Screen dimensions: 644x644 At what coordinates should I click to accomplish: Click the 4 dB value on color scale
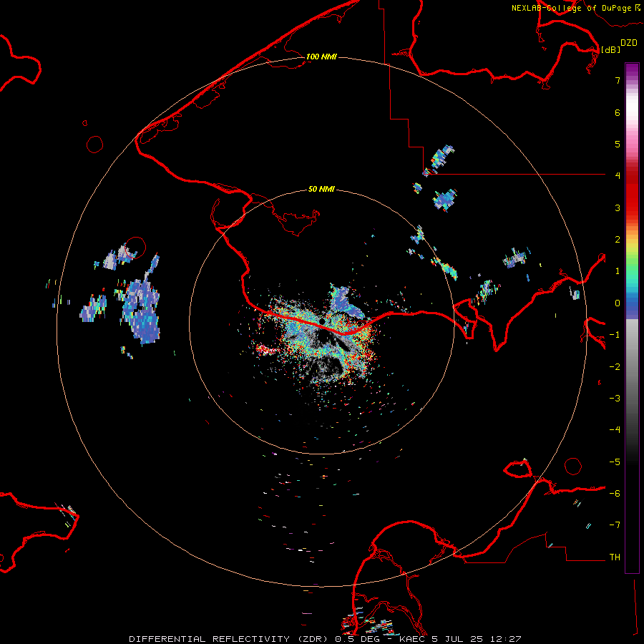click(x=618, y=175)
